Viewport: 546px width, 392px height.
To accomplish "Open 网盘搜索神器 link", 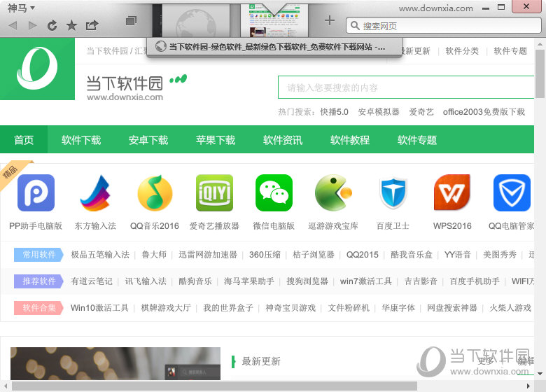I will 452,308.
